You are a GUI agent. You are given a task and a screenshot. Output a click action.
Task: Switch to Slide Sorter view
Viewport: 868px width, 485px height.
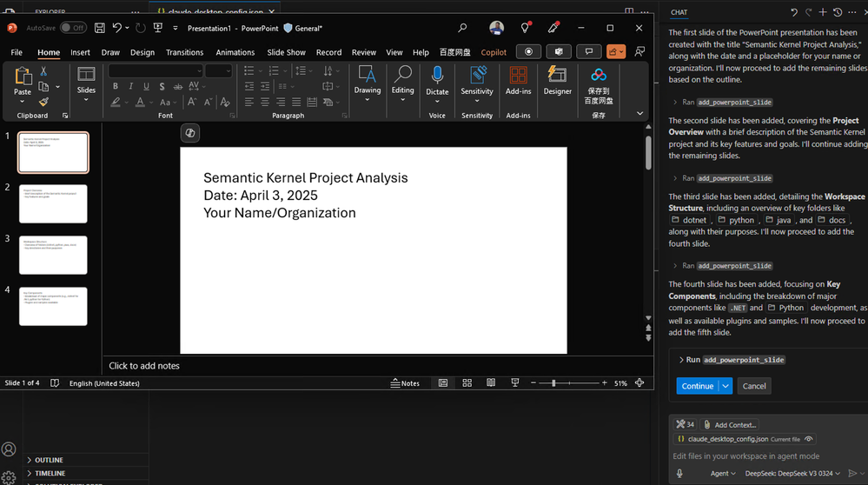[467, 382]
